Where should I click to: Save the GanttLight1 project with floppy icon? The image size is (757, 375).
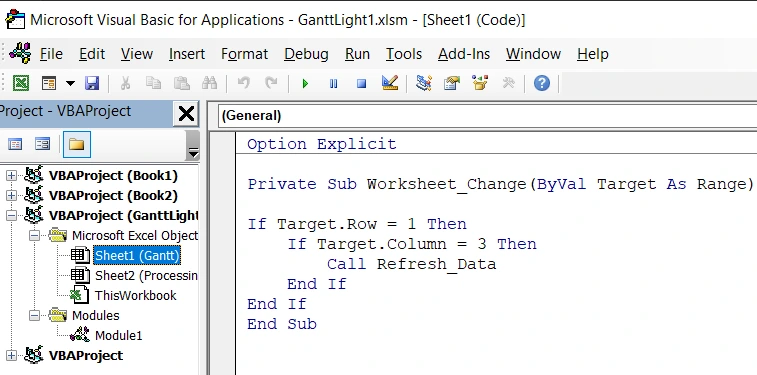point(92,83)
